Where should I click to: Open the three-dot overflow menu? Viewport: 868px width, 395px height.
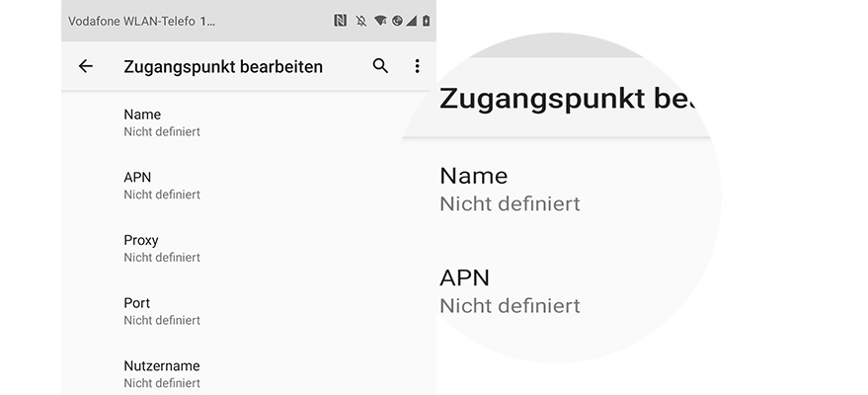point(417,66)
